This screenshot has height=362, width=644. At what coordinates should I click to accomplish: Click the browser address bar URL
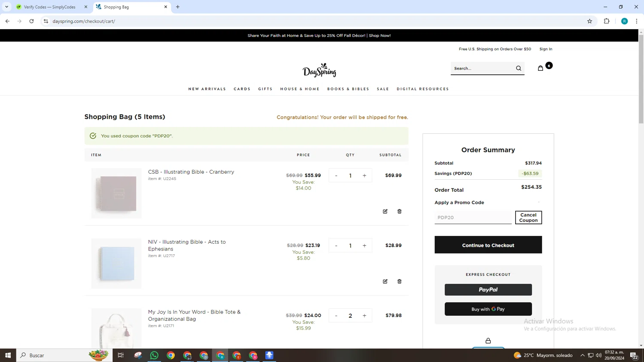(84, 21)
